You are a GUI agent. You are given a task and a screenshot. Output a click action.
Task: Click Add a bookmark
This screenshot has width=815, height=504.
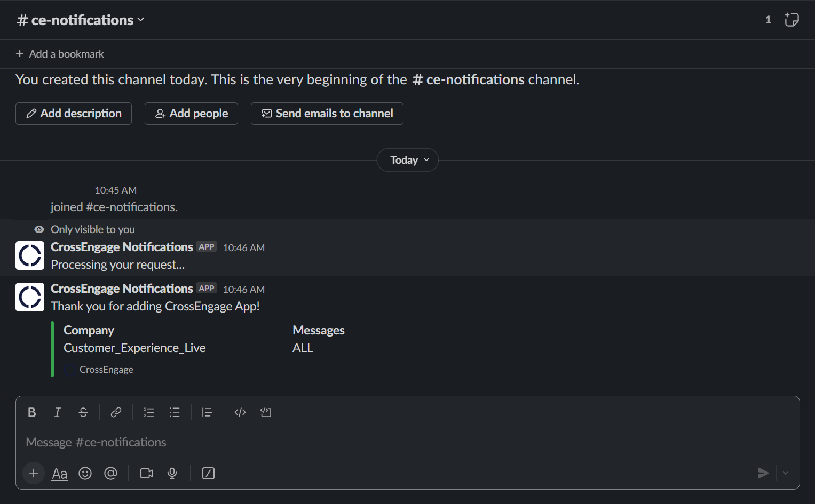pos(60,54)
